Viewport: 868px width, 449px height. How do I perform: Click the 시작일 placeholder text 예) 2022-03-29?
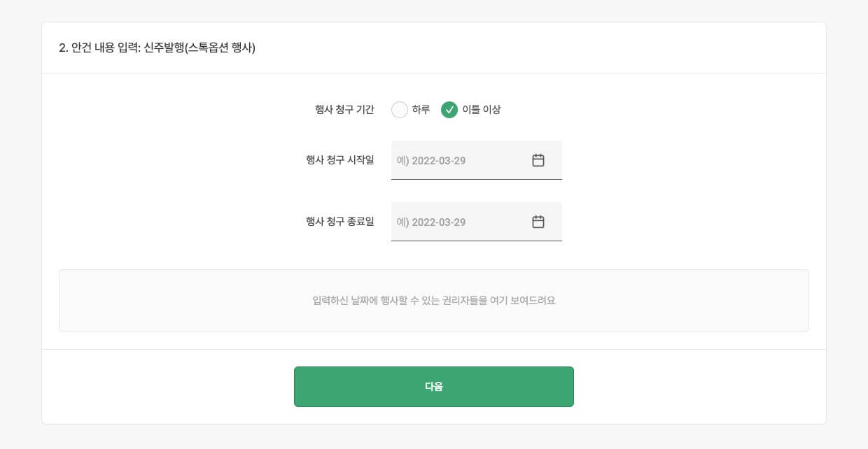[x=431, y=160]
